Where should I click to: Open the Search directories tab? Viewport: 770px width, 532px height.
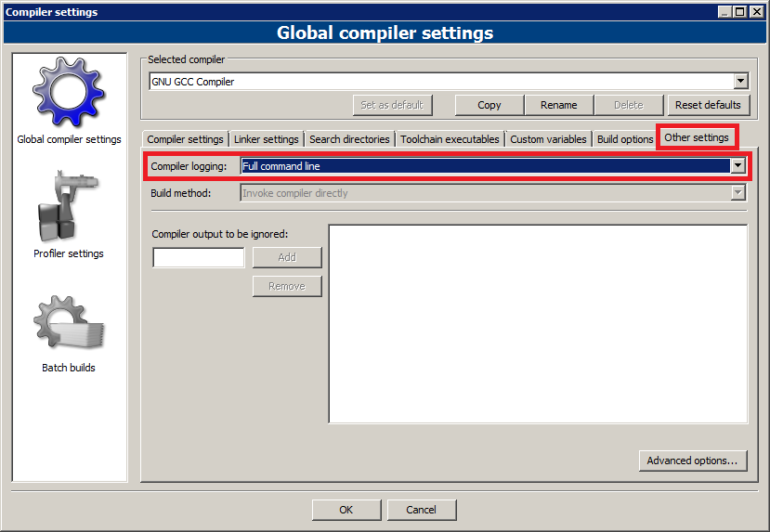(349, 139)
